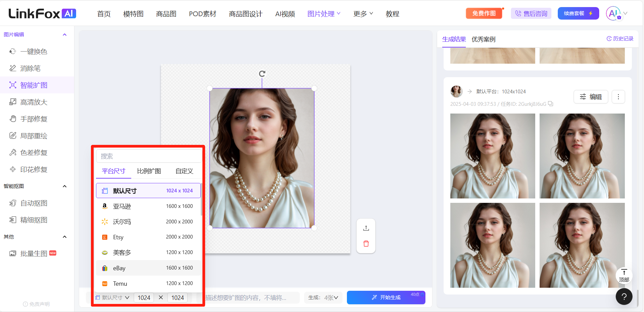644x312 pixels.
Task: Select 美客多 1200 x 1200 size
Action: [x=148, y=252]
